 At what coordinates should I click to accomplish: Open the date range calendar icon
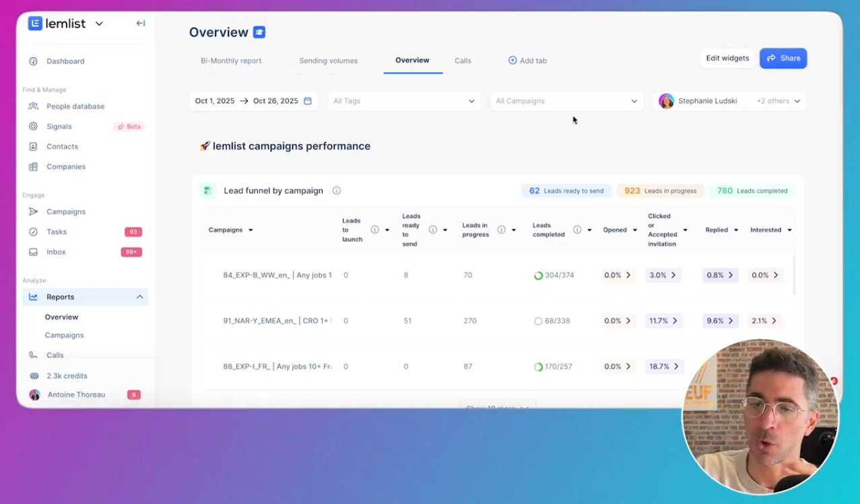pos(308,101)
